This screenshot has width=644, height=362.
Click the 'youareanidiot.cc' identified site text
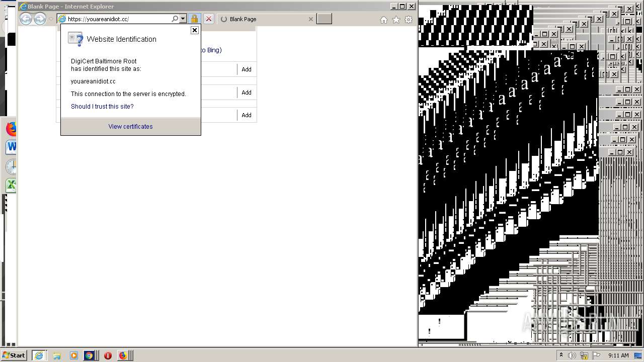[x=93, y=81]
